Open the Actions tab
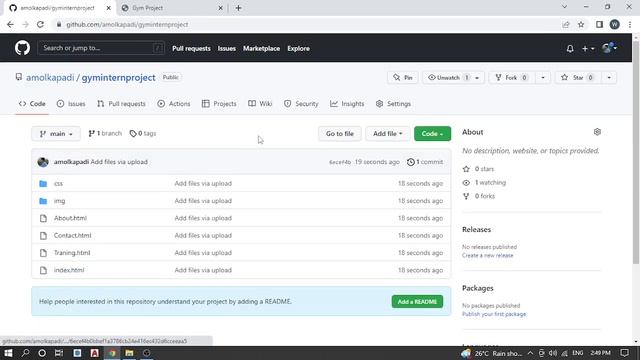The image size is (640, 360). pyautogui.click(x=173, y=104)
